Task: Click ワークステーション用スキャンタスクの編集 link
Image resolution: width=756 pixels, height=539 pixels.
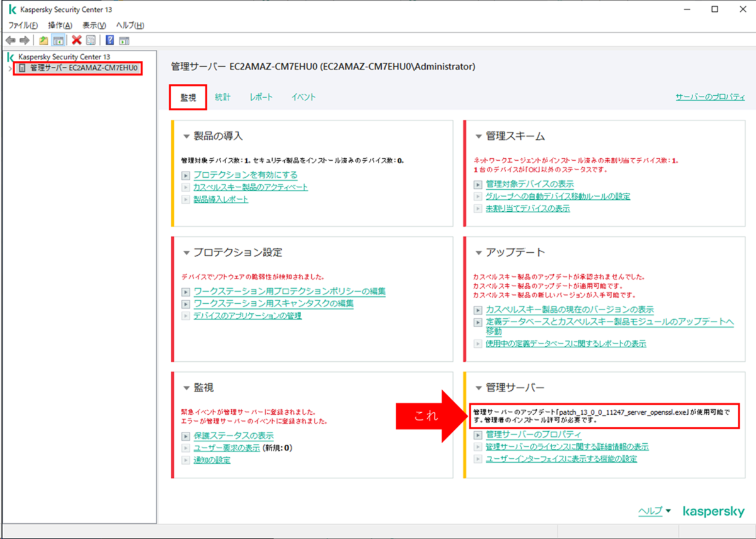Action: [x=273, y=303]
